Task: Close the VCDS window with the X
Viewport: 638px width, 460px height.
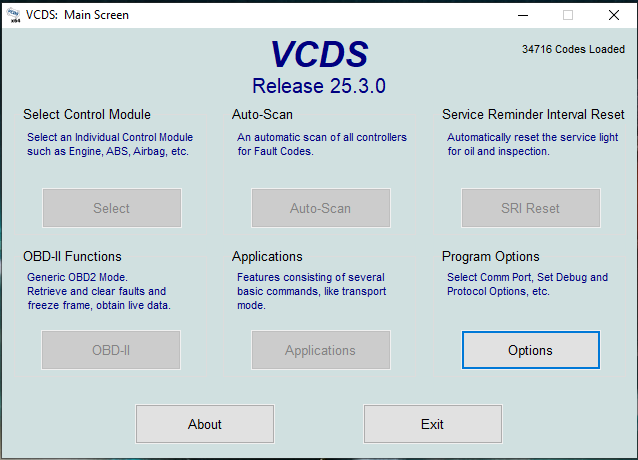Action: [614, 15]
